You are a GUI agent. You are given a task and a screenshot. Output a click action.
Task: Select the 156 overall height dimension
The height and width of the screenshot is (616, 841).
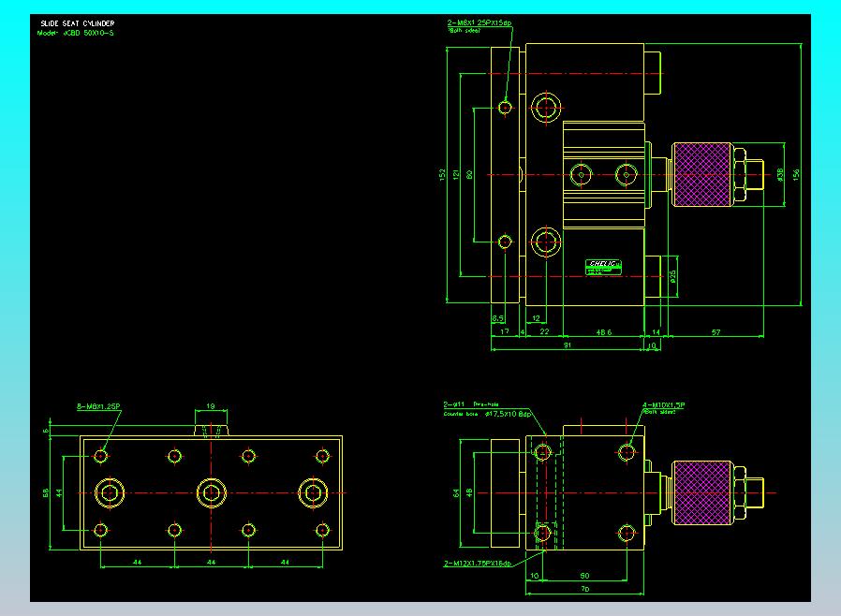(796, 175)
